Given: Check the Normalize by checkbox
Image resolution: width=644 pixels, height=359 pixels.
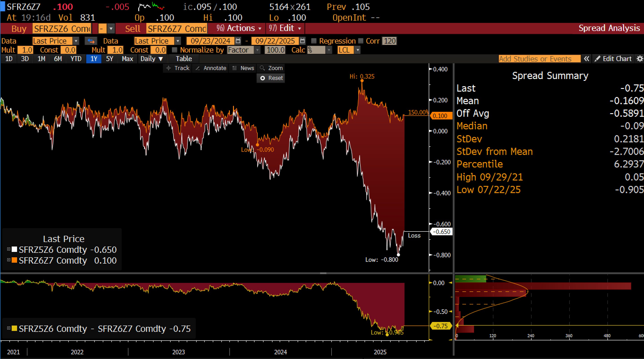Looking at the screenshot, I should (175, 50).
